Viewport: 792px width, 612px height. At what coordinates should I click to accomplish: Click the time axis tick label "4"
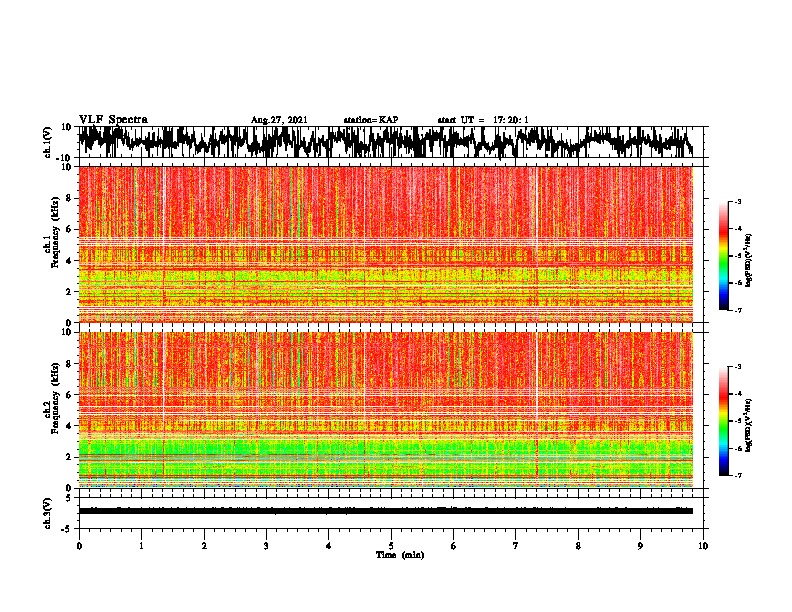pos(329,546)
